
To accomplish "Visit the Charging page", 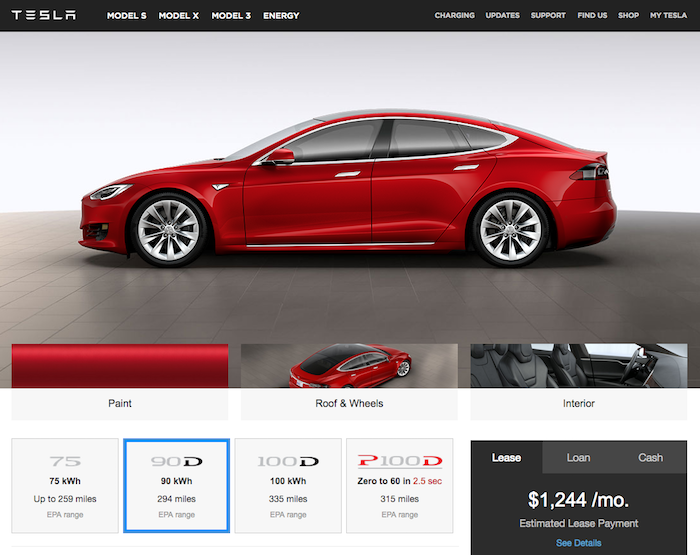I will coord(454,16).
